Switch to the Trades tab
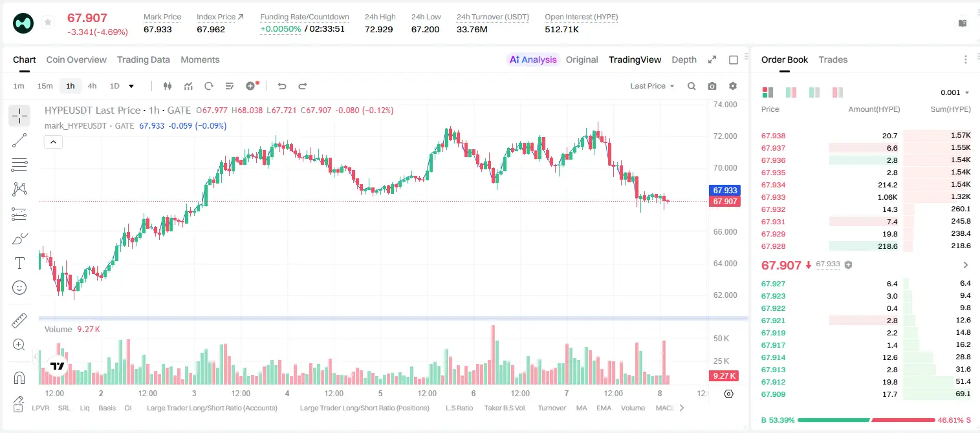Image resolution: width=980 pixels, height=433 pixels. tap(833, 59)
